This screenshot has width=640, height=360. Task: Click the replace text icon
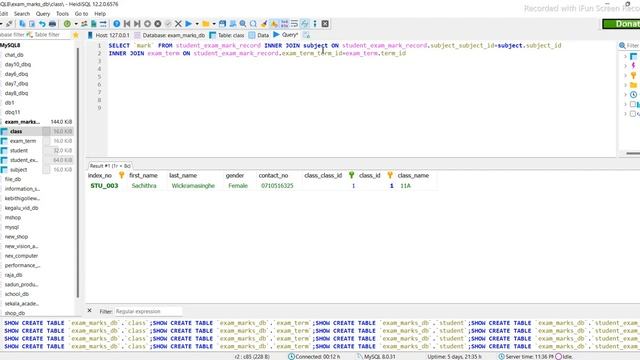[x=253, y=24]
